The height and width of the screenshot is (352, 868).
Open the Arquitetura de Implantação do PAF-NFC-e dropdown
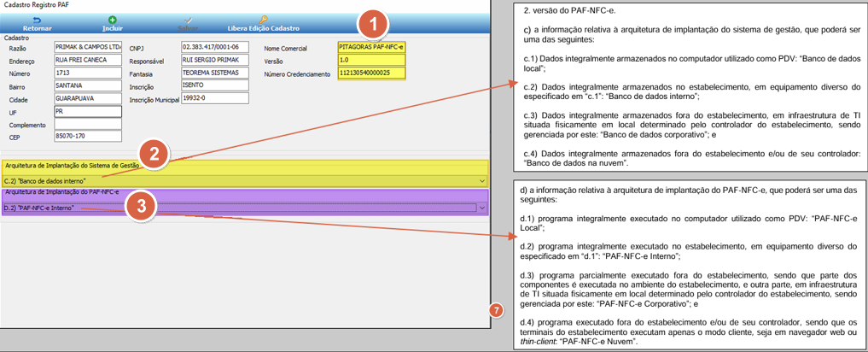(x=245, y=208)
